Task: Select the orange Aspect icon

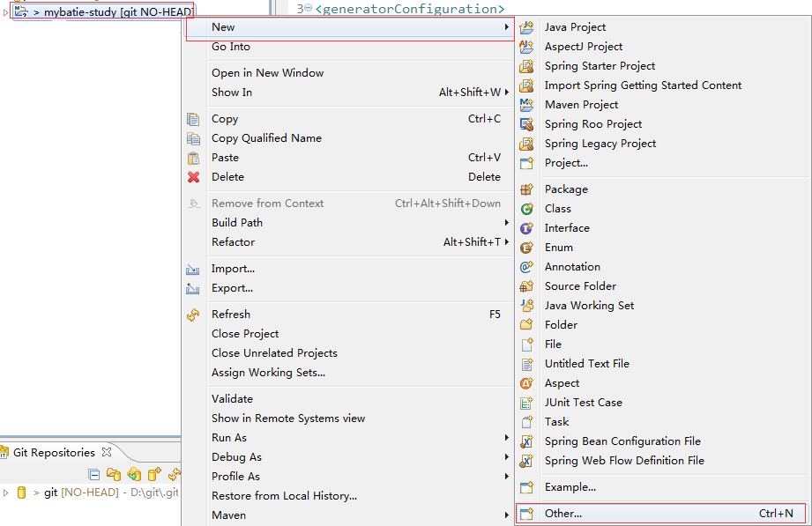Action: [x=526, y=383]
